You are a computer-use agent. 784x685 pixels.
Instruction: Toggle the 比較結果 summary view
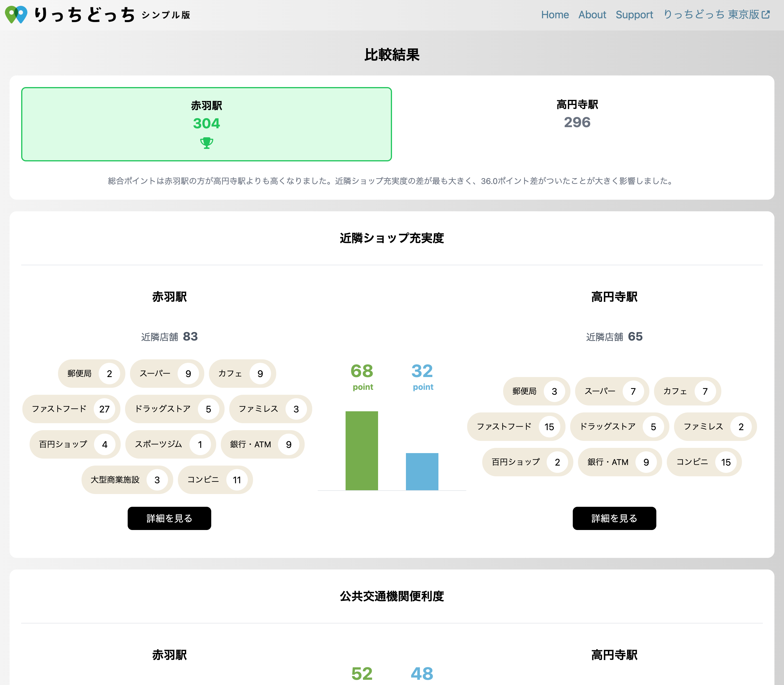391,55
